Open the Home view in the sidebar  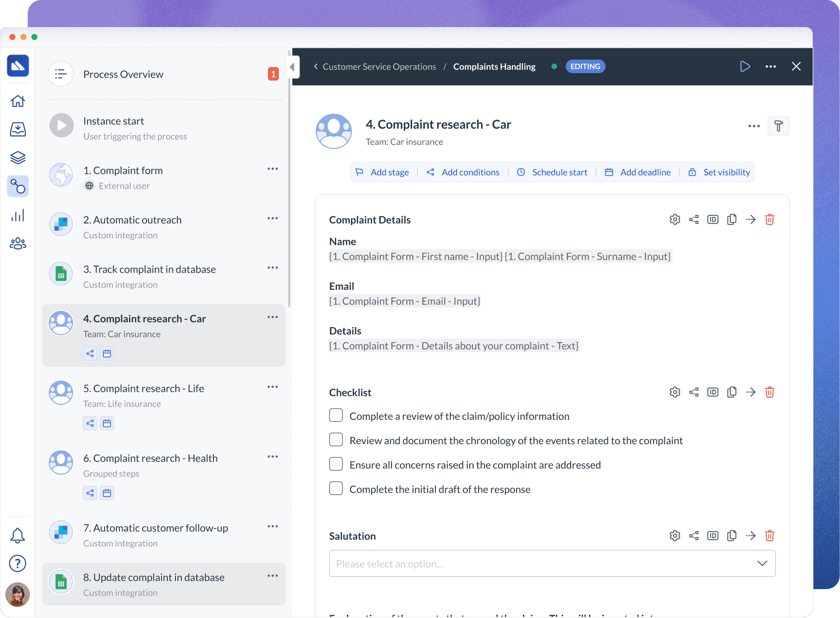pyautogui.click(x=18, y=101)
